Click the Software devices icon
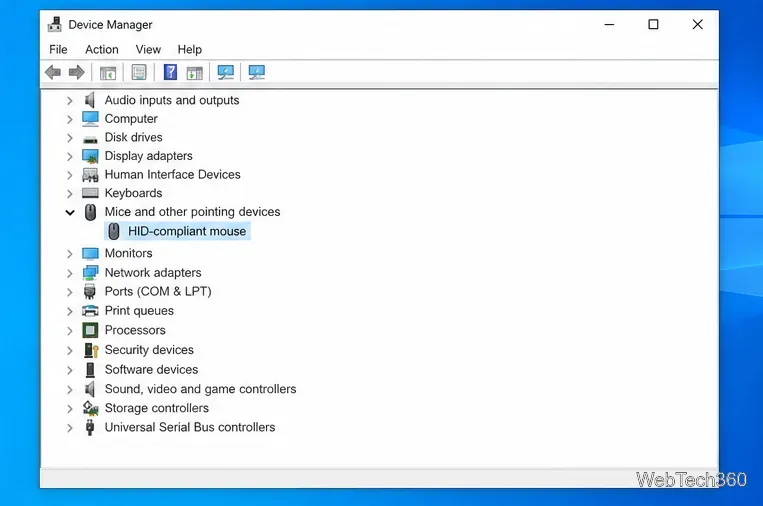Screen dimensions: 763x506 [90, 370]
